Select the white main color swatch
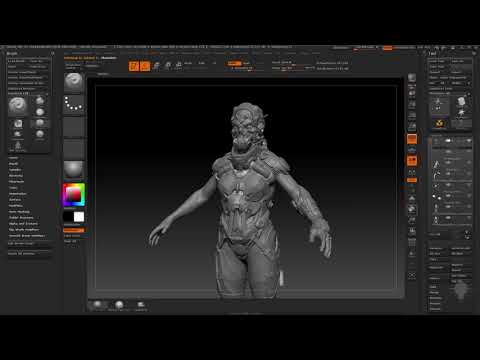Screen dimensions: 480x360 tap(79, 217)
